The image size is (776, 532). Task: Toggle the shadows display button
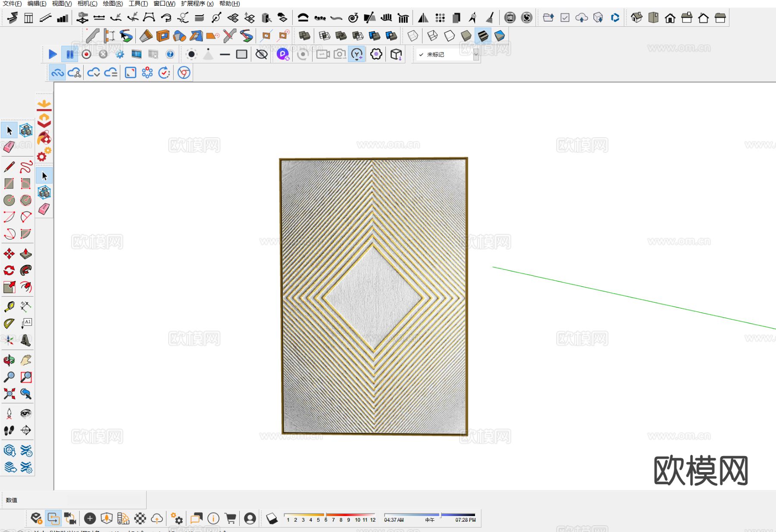click(x=272, y=518)
